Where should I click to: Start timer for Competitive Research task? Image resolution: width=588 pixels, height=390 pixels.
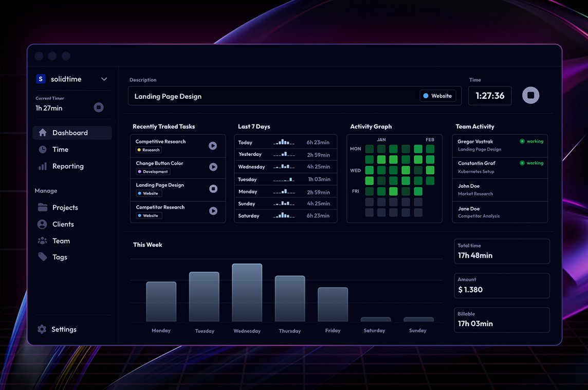(213, 146)
